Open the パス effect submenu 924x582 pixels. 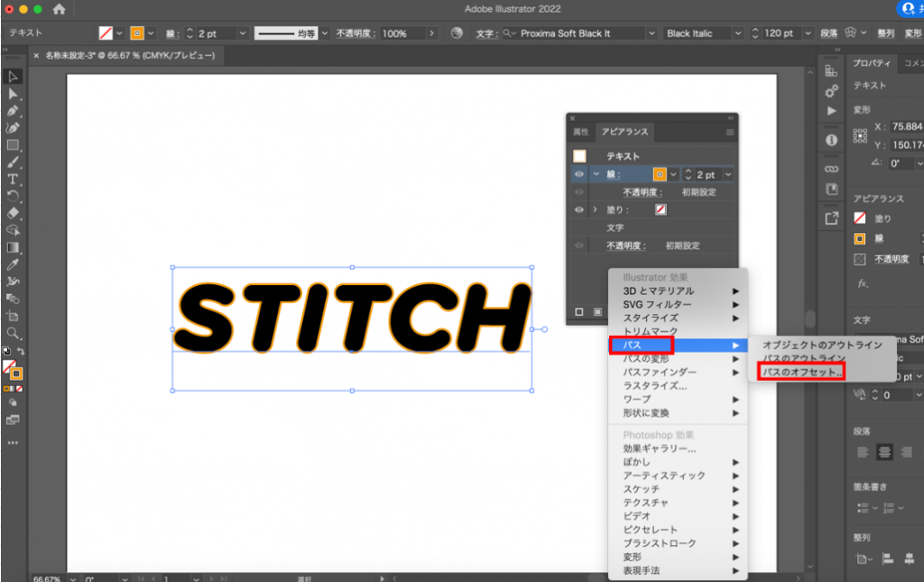click(678, 346)
